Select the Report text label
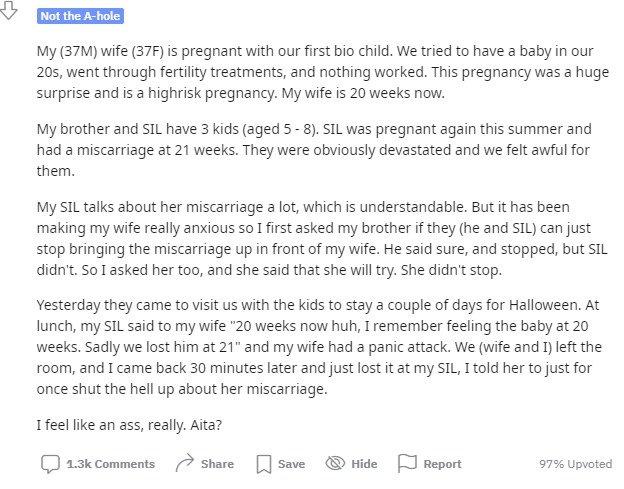The height and width of the screenshot is (489, 624). coord(443,464)
